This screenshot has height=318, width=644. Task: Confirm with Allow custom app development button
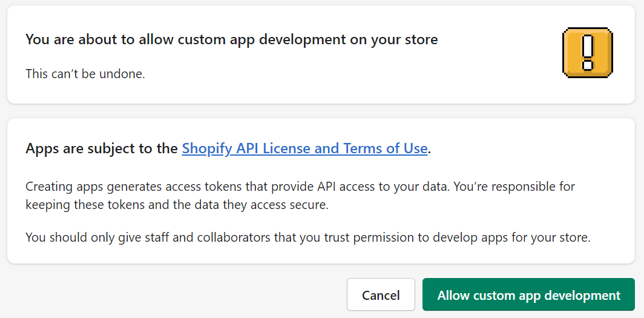point(528,294)
